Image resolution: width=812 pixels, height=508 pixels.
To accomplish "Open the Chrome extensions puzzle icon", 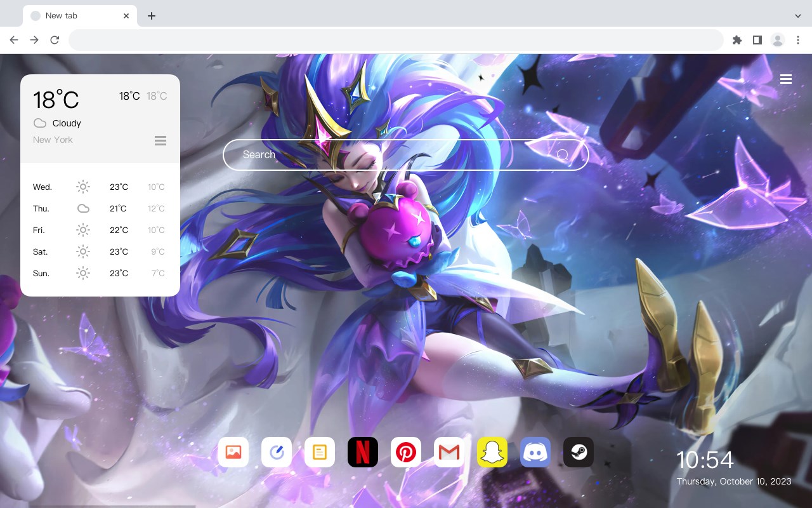I will pyautogui.click(x=737, y=40).
